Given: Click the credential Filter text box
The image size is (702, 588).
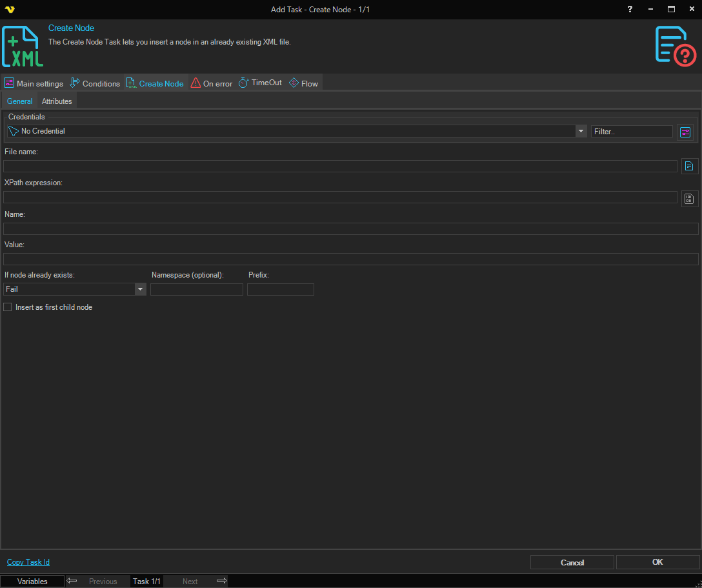Looking at the screenshot, I should click(631, 131).
